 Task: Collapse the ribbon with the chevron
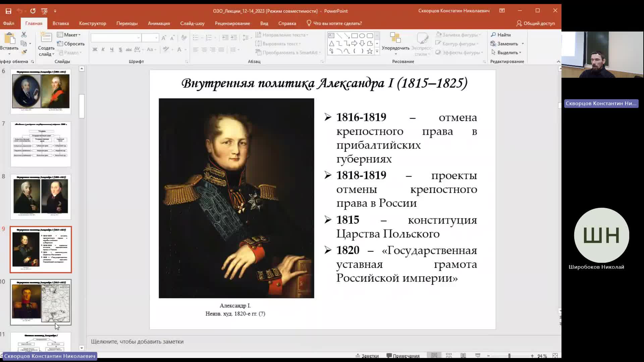[558, 62]
